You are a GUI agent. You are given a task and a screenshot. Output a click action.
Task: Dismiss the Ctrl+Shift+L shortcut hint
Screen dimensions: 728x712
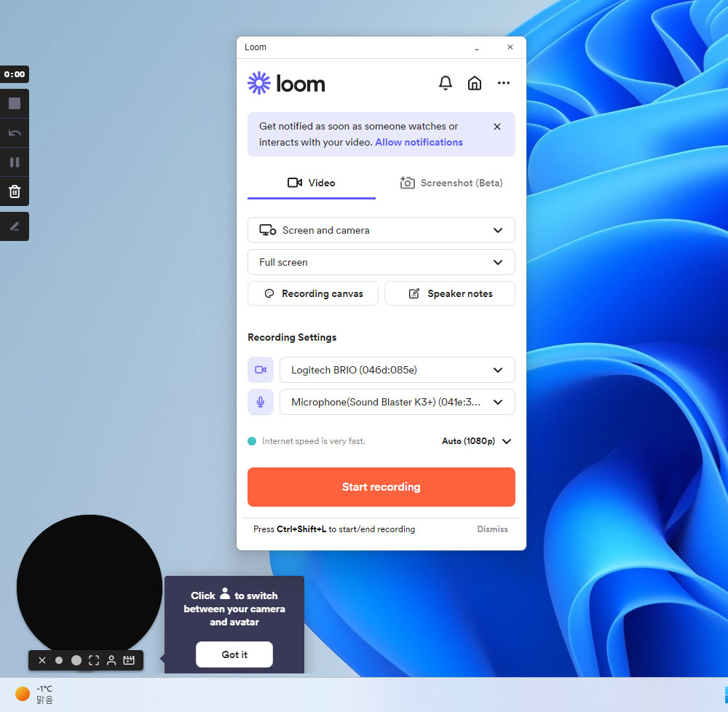pyautogui.click(x=492, y=529)
